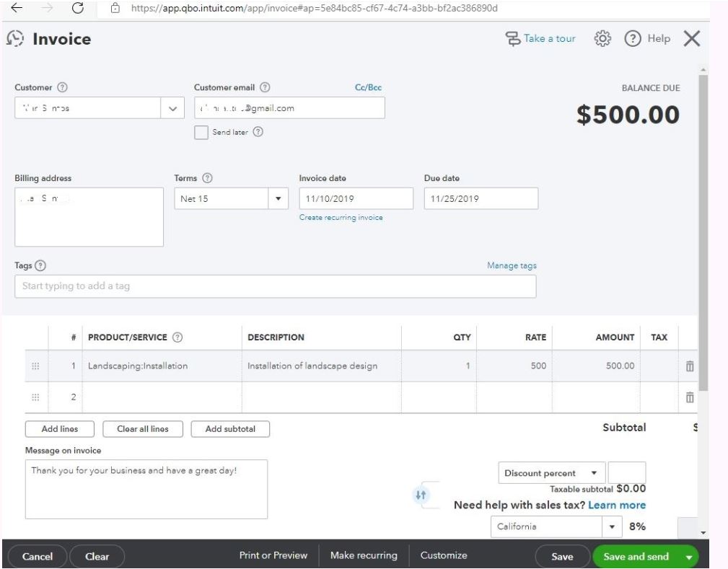728x569 pixels.
Task: Click the Add lines button
Action: coord(59,429)
